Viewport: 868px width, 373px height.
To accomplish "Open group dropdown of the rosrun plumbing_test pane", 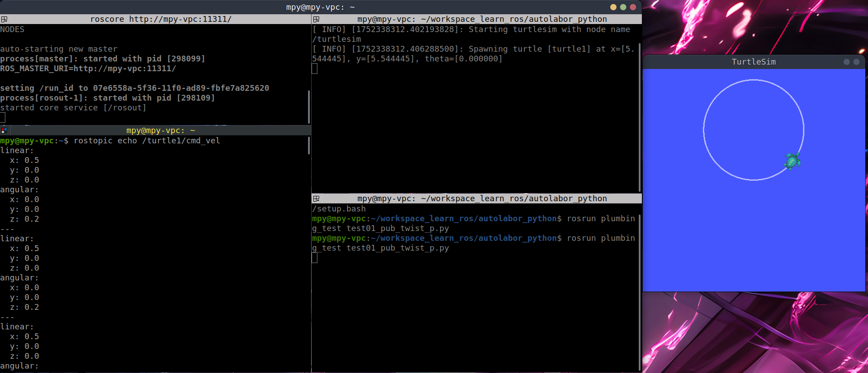I will pyautogui.click(x=316, y=199).
